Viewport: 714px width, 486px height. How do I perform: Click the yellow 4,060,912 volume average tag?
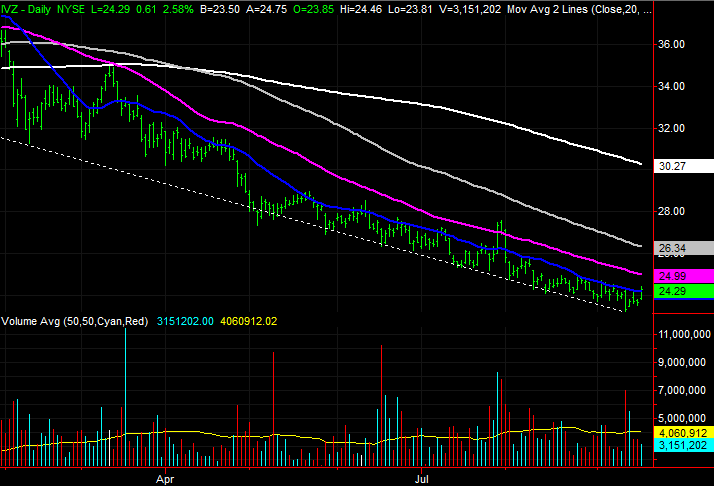(683, 433)
